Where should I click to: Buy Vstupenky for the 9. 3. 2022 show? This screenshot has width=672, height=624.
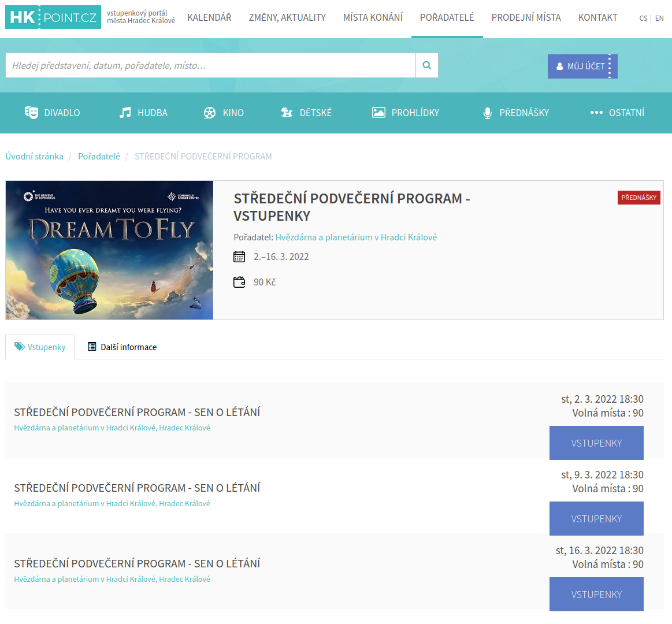click(x=596, y=519)
